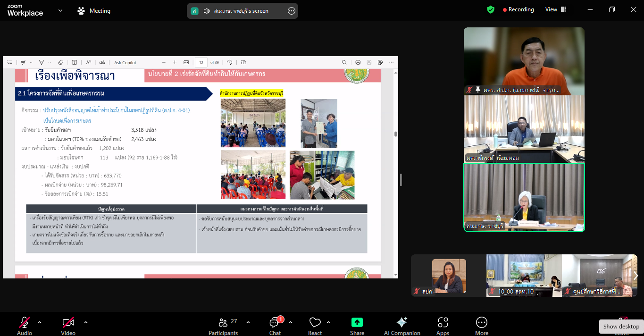The width and height of the screenshot is (644, 336).
Task: Open the Apps panel
Action: [x=443, y=326]
